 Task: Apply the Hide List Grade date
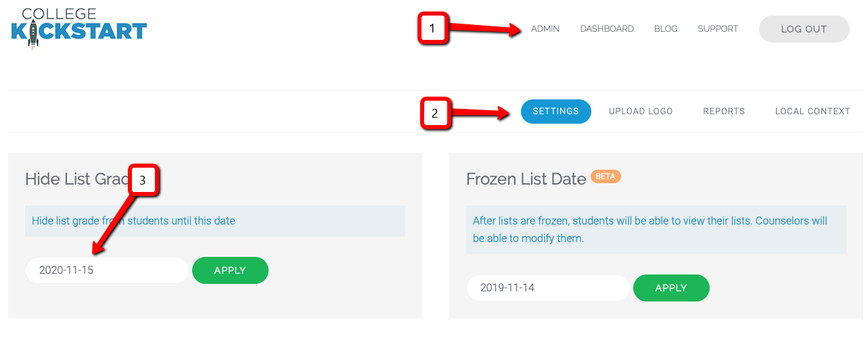[x=230, y=270]
